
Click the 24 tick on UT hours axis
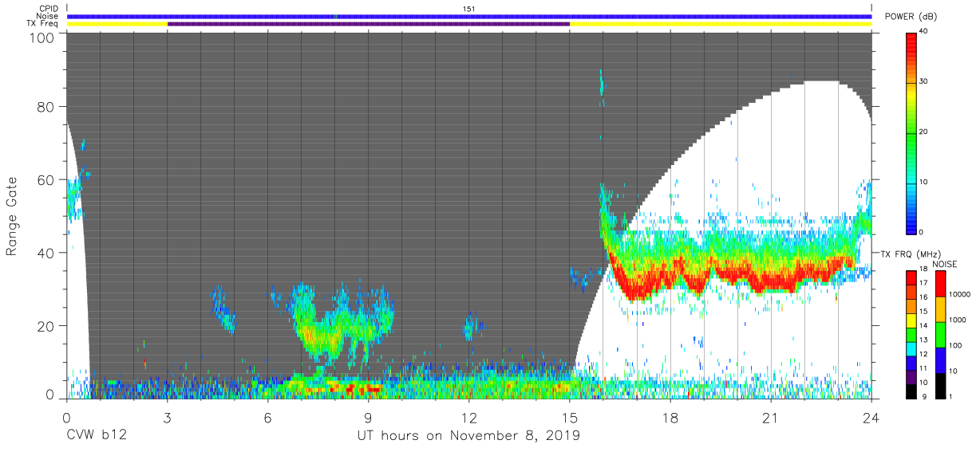871,418
